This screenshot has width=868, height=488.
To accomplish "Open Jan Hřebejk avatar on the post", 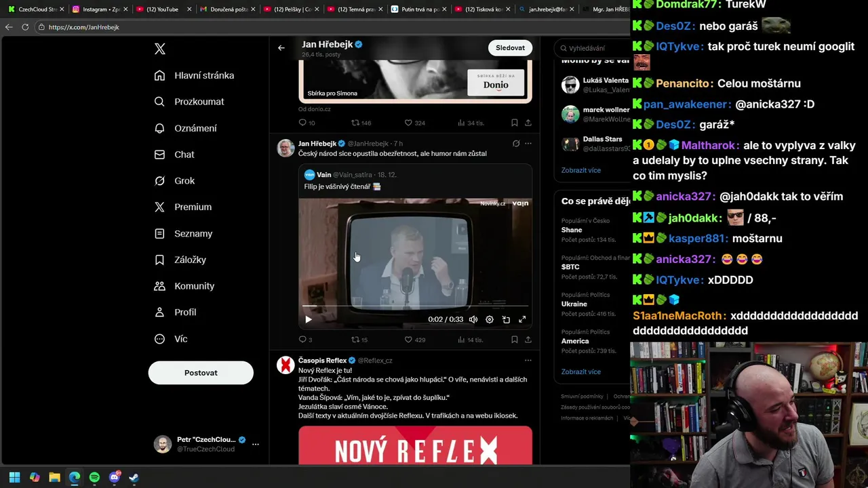I will coord(285,148).
